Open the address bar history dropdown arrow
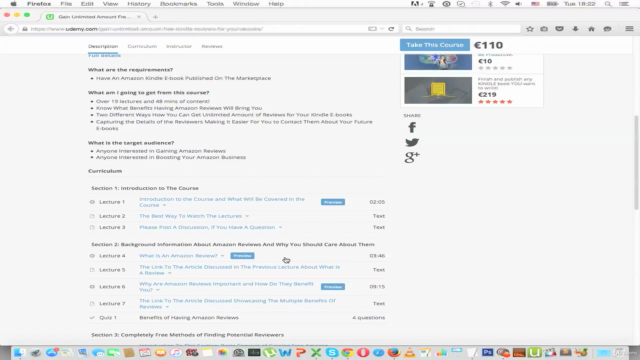The image size is (640, 360). [x=382, y=29]
